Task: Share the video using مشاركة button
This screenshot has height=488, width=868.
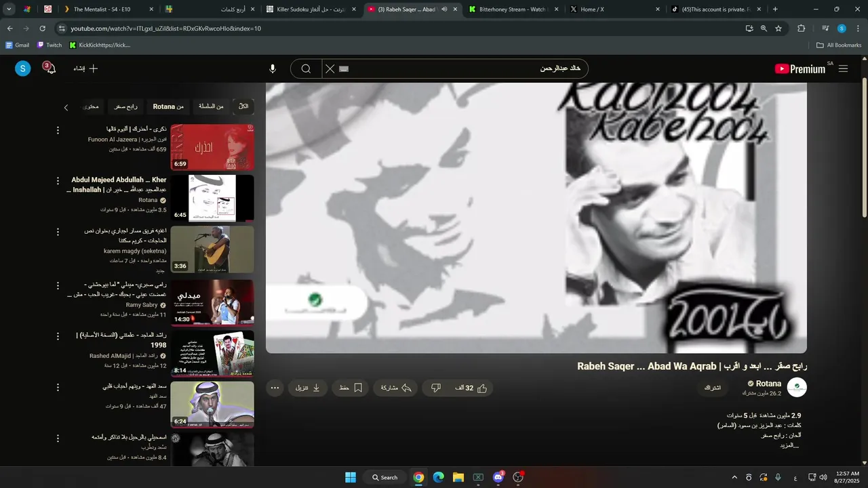Action: pos(396,388)
